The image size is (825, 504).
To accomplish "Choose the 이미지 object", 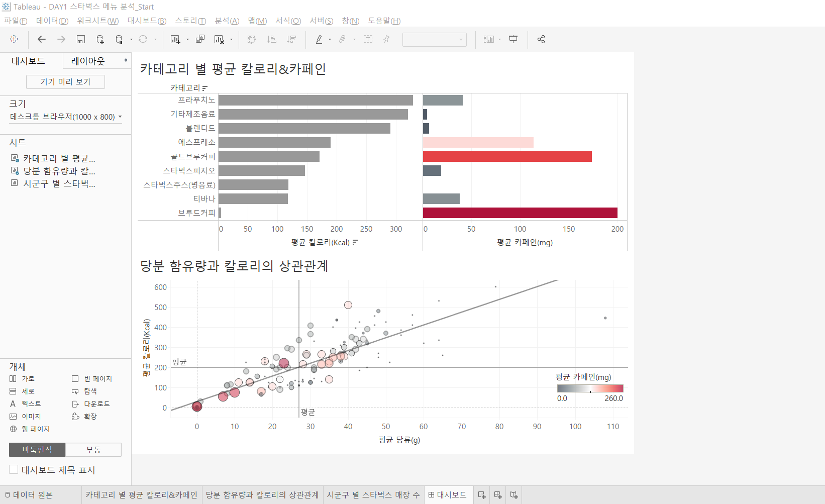I will click(x=26, y=417).
